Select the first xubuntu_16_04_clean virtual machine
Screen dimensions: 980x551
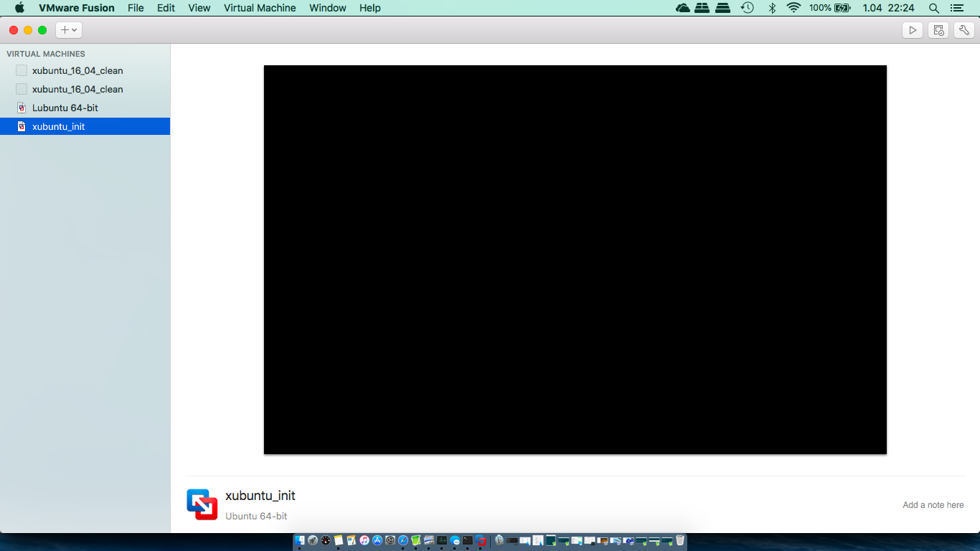coord(85,70)
